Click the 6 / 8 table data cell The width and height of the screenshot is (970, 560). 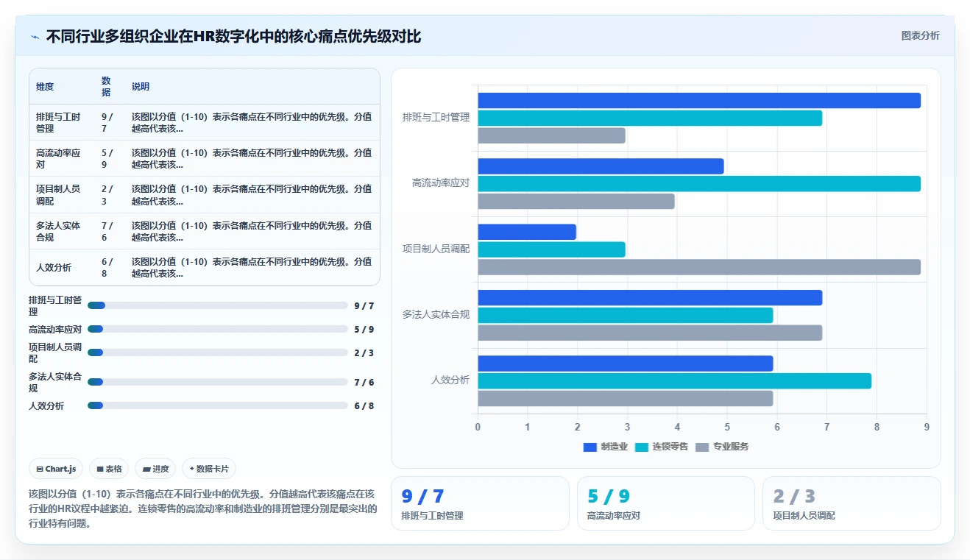pyautogui.click(x=107, y=267)
